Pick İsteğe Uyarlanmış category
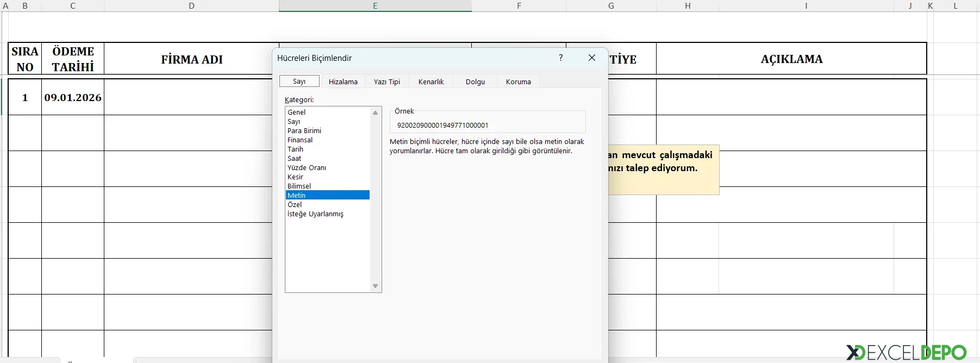 315,214
